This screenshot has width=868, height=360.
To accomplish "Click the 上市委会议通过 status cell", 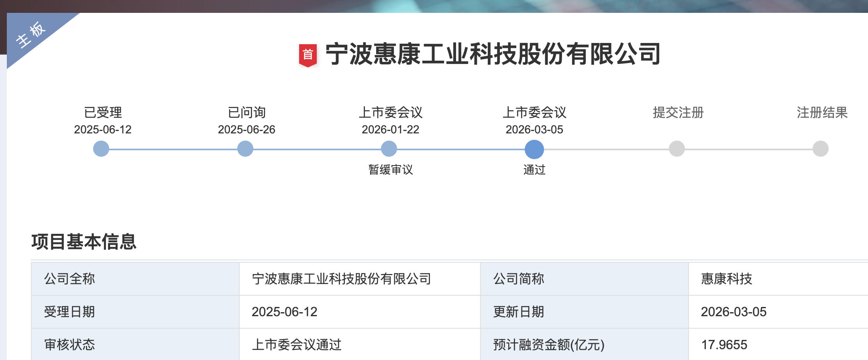I will [x=296, y=345].
